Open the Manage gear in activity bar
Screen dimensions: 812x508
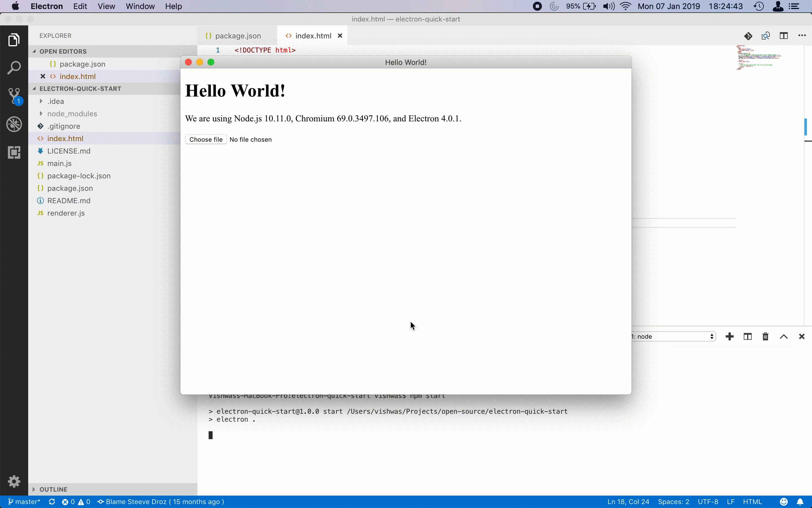pyautogui.click(x=14, y=481)
